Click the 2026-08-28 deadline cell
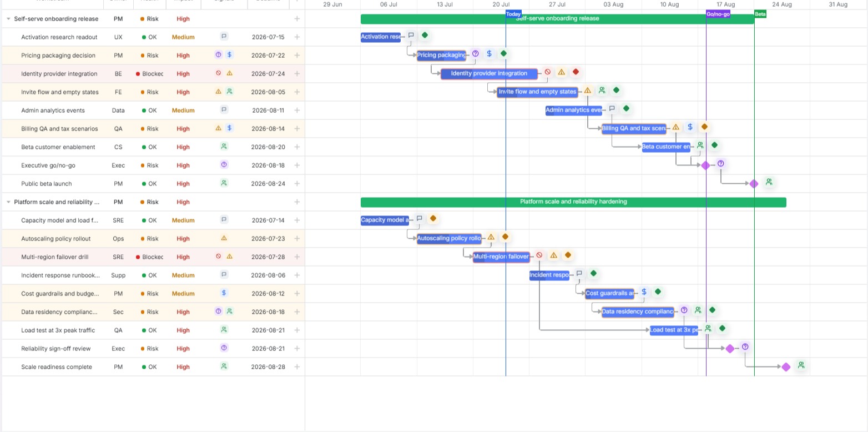This screenshot has width=868, height=432. pos(268,367)
